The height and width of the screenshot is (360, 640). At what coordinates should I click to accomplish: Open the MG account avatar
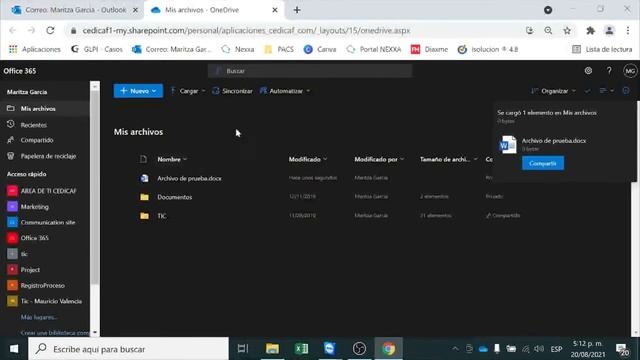[630, 71]
